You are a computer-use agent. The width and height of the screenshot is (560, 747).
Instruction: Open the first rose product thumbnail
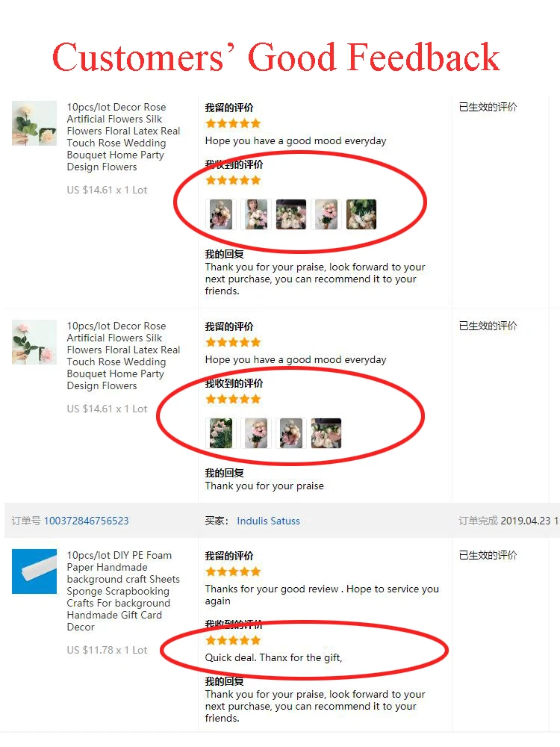coord(34,123)
